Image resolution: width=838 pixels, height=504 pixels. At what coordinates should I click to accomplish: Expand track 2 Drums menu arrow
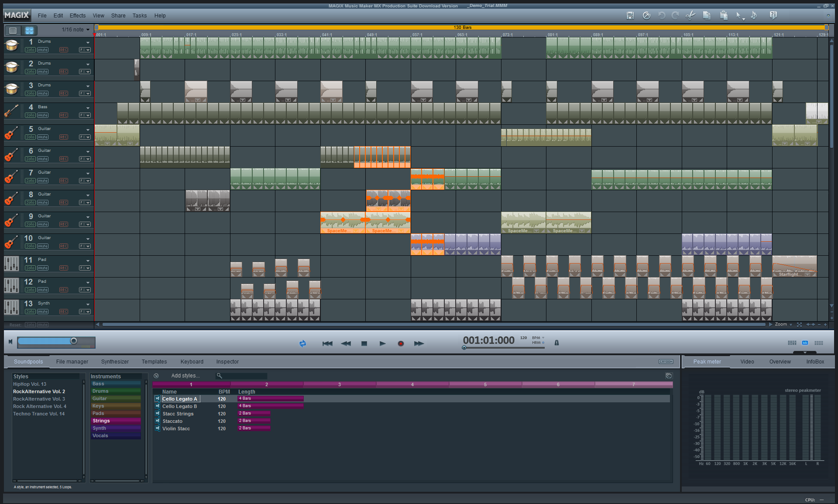88,65
